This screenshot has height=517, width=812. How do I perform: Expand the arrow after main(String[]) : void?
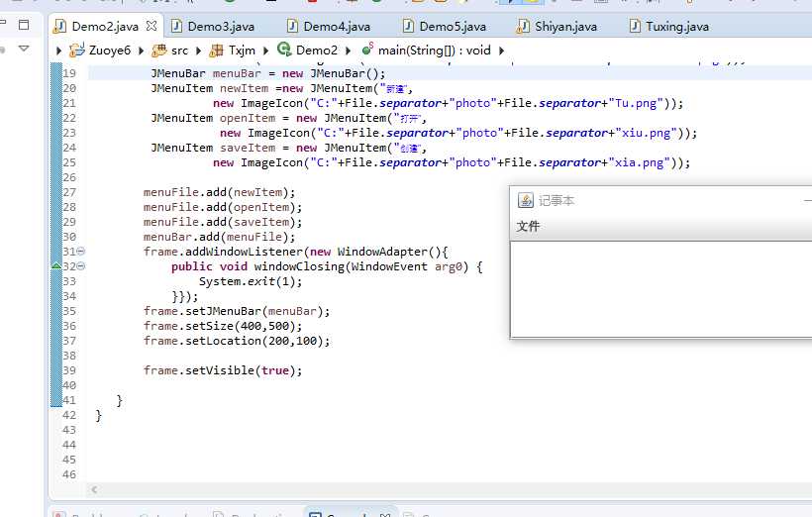501,51
